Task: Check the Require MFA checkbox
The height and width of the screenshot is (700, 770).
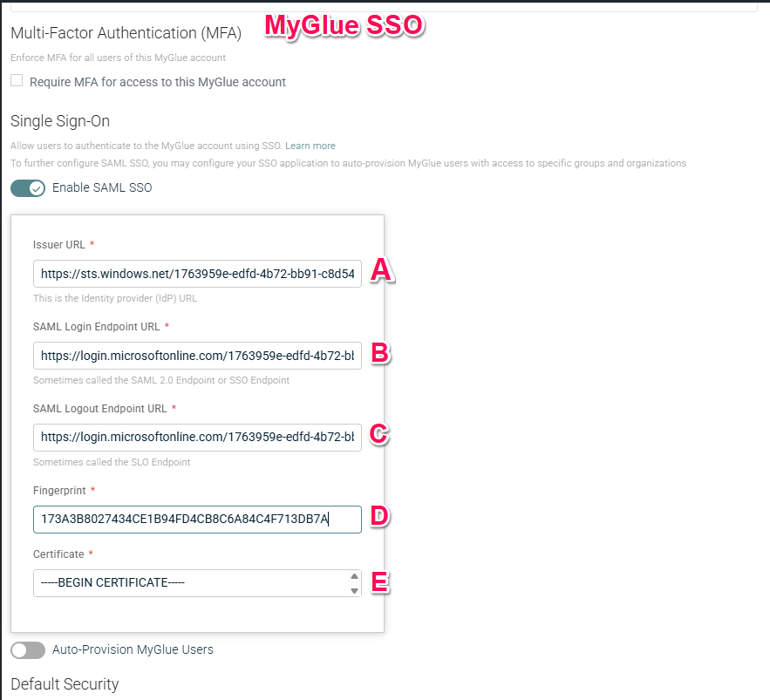Action: 17,81
